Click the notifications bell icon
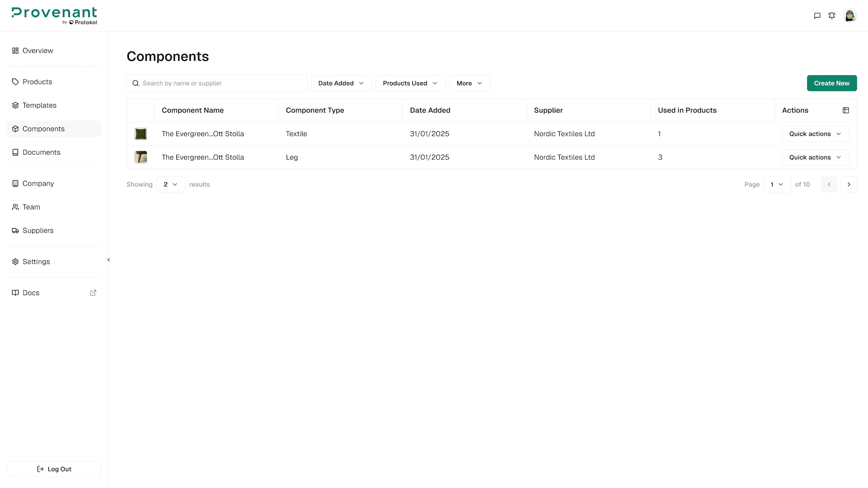 point(832,15)
